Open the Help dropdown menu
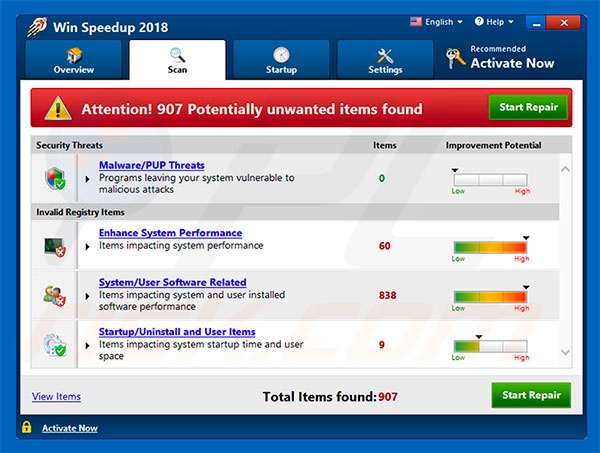The height and width of the screenshot is (453, 600). coord(494,22)
